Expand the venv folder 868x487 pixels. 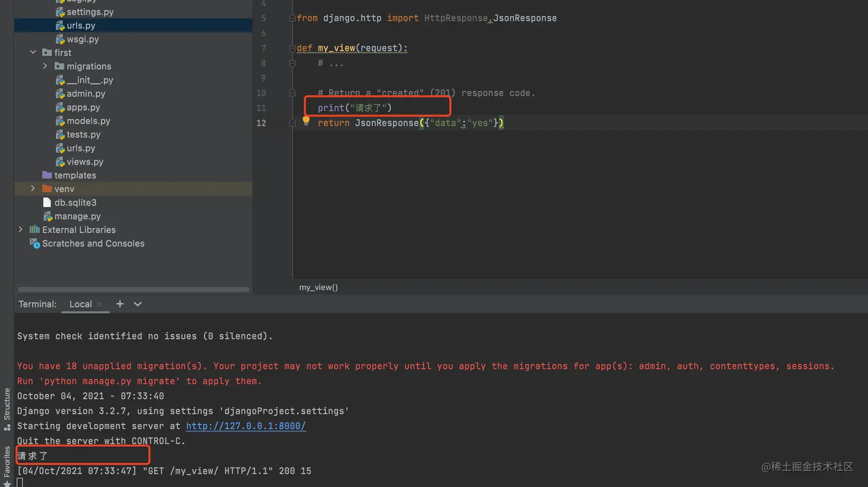(x=33, y=189)
